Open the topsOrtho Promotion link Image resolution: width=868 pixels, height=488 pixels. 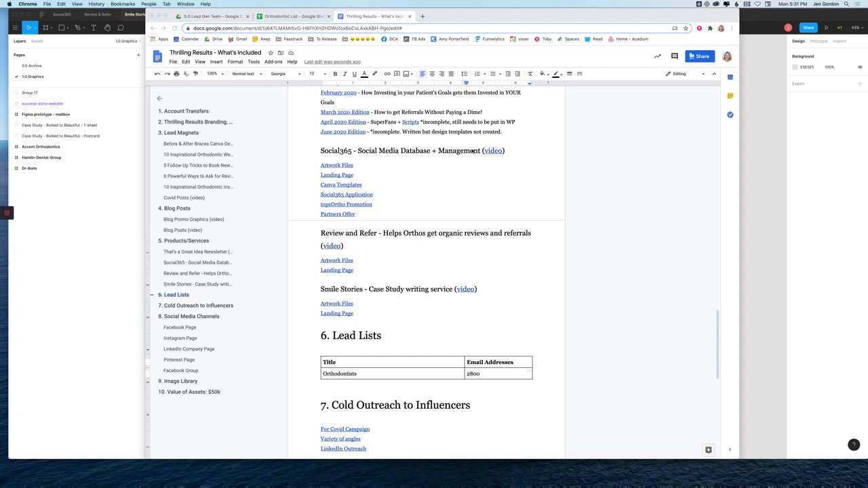point(346,205)
